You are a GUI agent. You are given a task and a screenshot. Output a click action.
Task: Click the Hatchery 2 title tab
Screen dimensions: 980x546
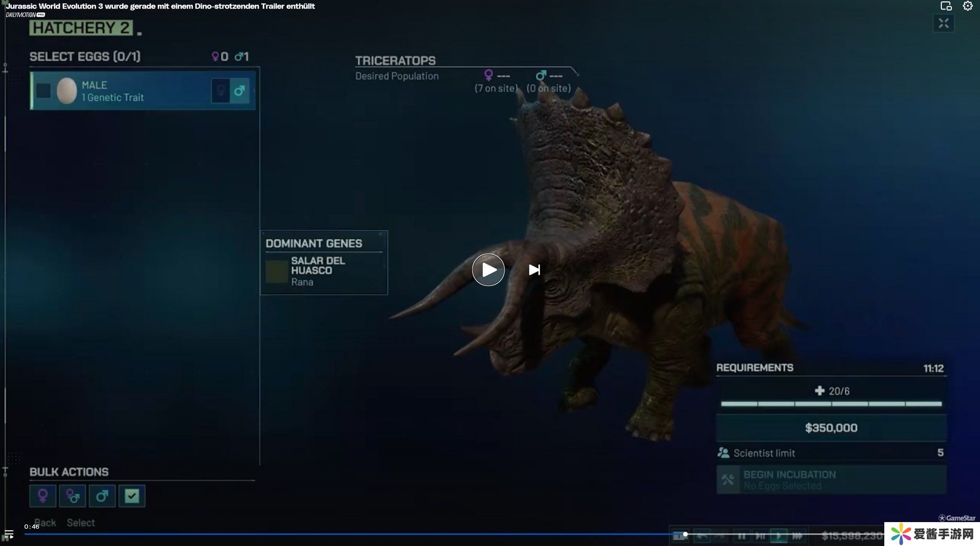[x=80, y=28]
